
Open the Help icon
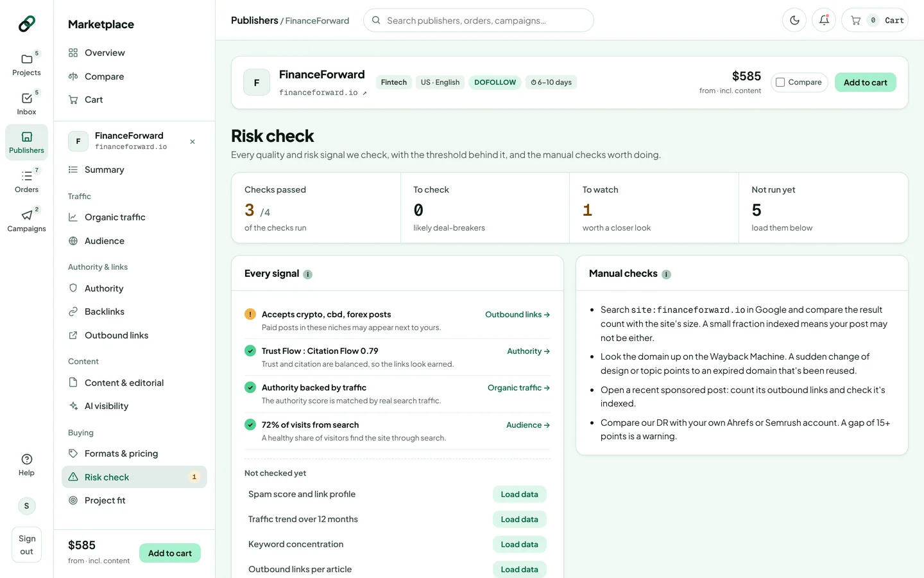[x=26, y=464]
